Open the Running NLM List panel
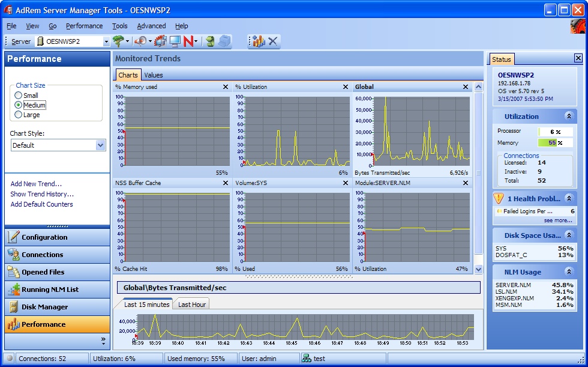The width and height of the screenshot is (588, 367). tap(58, 290)
